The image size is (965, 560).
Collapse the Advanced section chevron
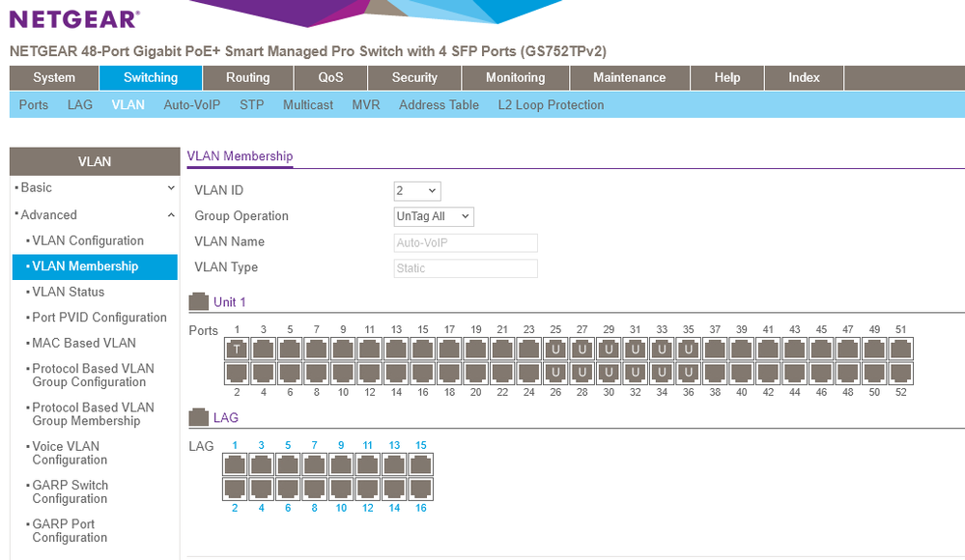[x=171, y=215]
